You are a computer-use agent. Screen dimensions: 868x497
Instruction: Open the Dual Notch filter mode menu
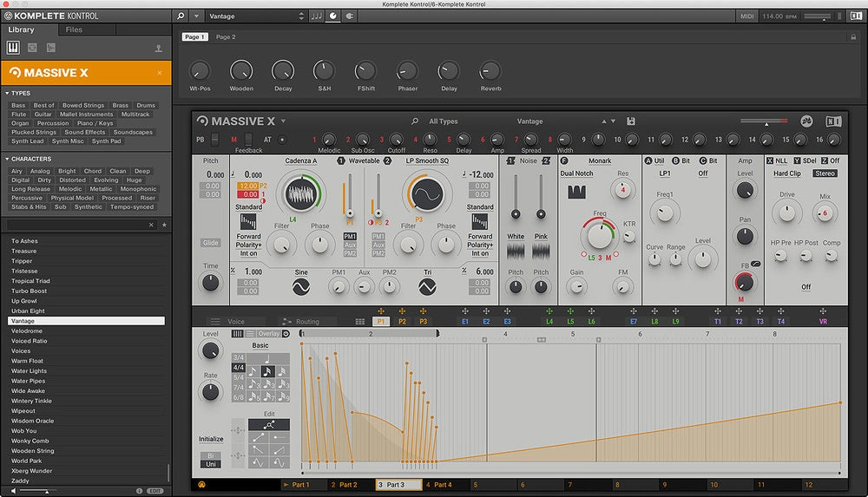click(x=576, y=173)
